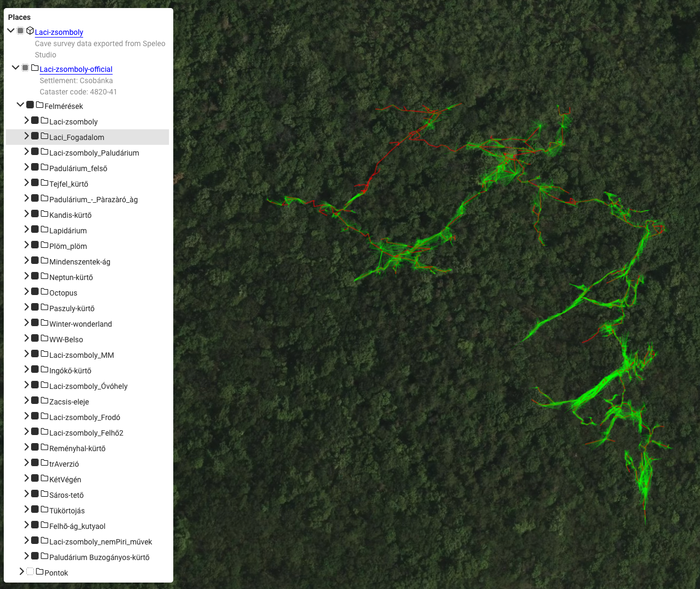The image size is (700, 589).
Task: Collapse the top-level Laci-zsomboly node
Action: [11, 31]
